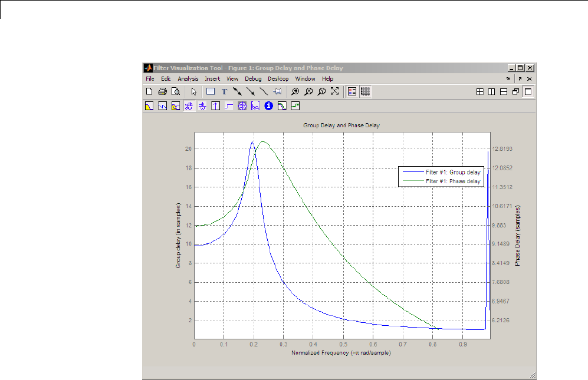This screenshot has height=380, width=588.
Task: Open the Edit menu
Action: [x=166, y=79]
